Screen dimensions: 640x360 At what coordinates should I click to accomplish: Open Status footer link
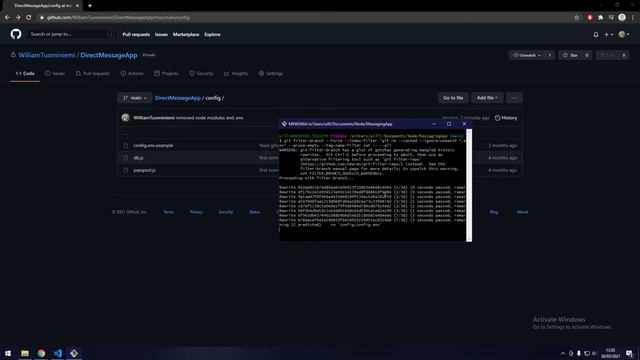(x=255, y=212)
